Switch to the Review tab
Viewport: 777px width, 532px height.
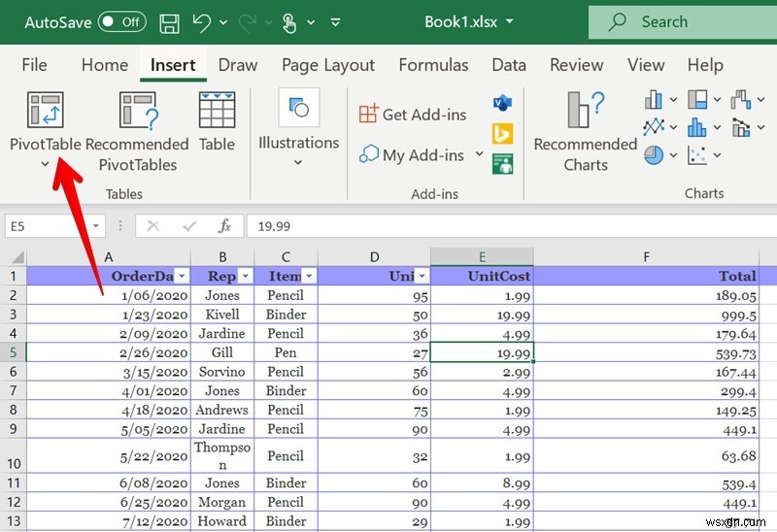pyautogui.click(x=576, y=65)
